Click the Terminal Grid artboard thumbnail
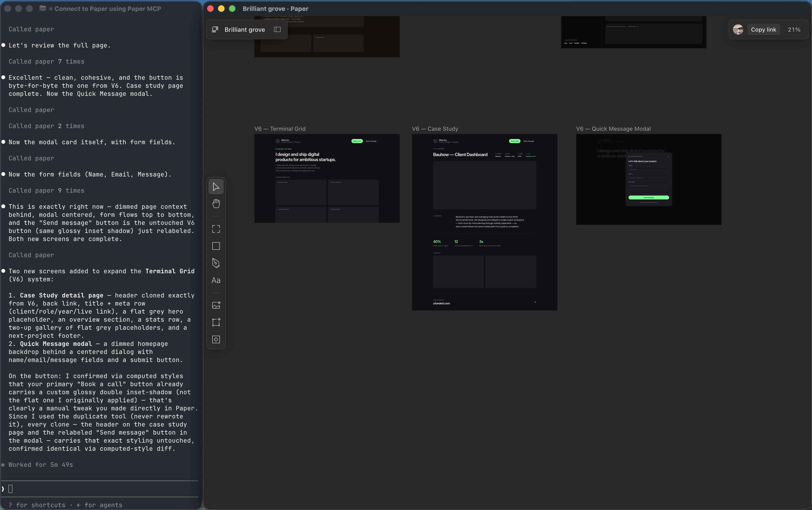The image size is (812, 510). tap(327, 178)
